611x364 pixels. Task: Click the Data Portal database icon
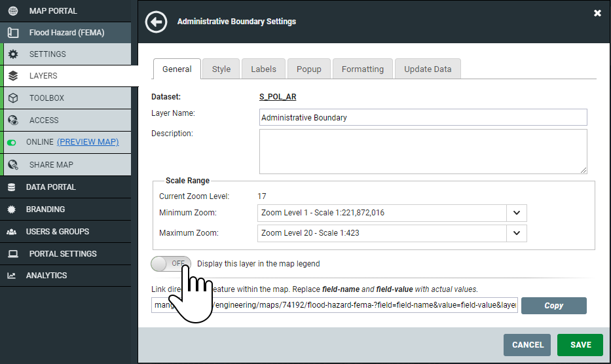point(12,187)
